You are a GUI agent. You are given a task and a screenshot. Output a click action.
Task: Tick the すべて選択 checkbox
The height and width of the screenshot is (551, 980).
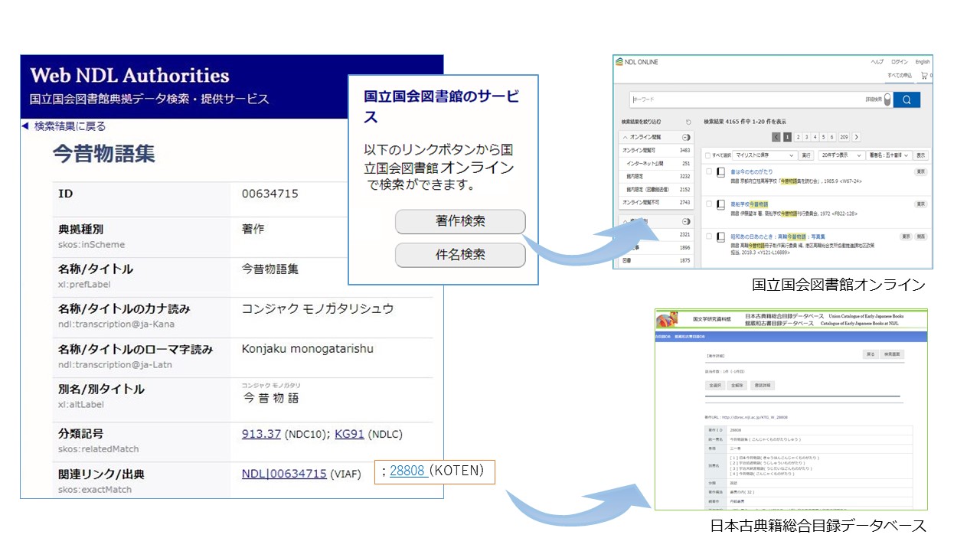tap(707, 155)
